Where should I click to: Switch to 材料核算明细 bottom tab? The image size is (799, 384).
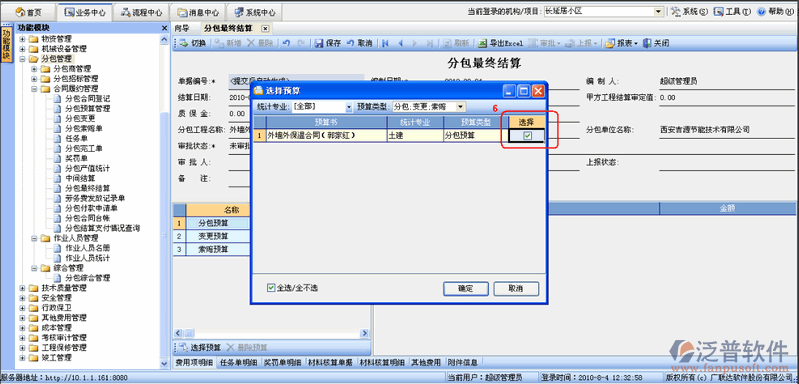coord(382,363)
